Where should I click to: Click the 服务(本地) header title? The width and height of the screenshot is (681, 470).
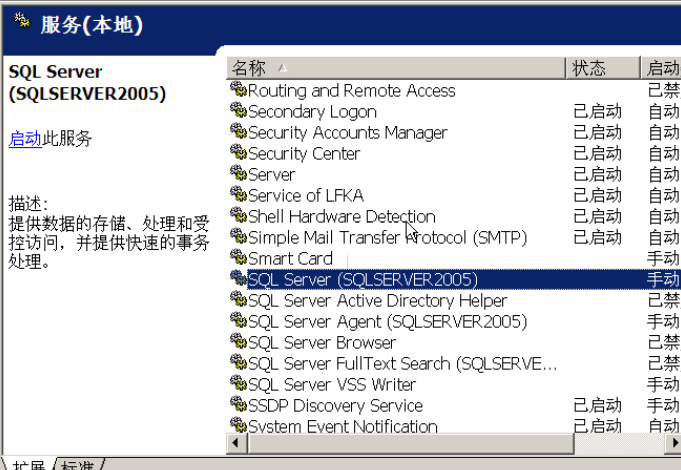(x=92, y=25)
